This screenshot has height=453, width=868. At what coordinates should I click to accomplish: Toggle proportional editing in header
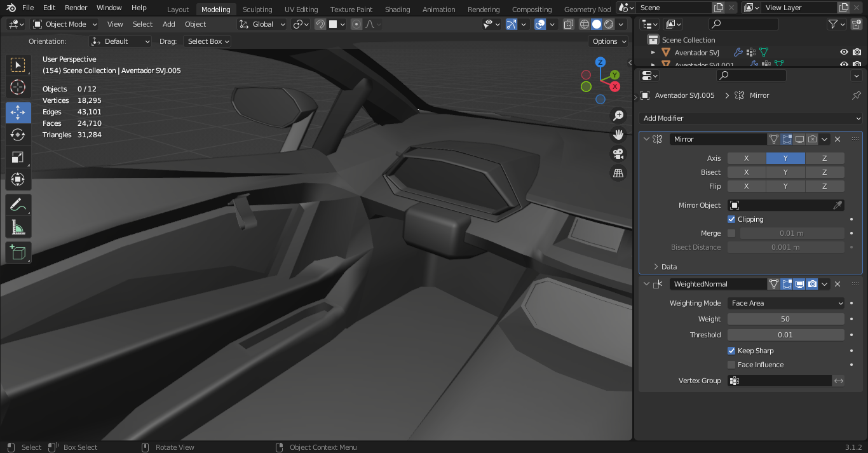tap(356, 24)
